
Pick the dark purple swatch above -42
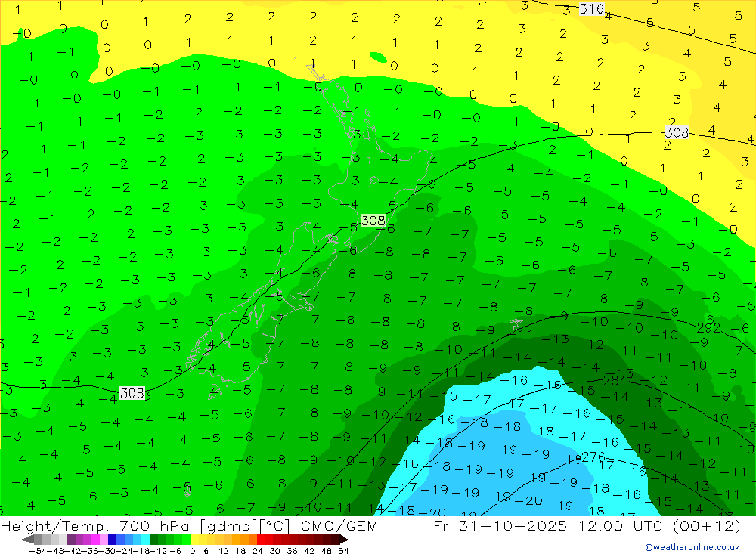[x=71, y=540]
